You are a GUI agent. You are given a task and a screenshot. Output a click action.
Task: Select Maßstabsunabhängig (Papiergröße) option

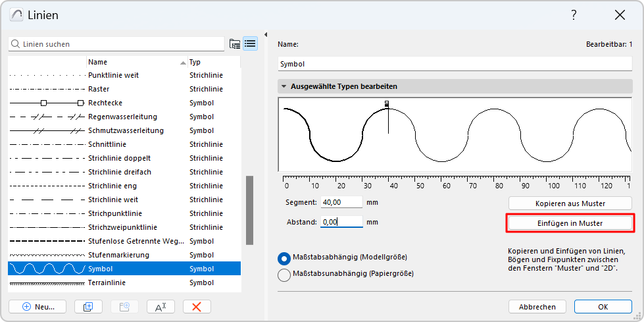tap(285, 275)
